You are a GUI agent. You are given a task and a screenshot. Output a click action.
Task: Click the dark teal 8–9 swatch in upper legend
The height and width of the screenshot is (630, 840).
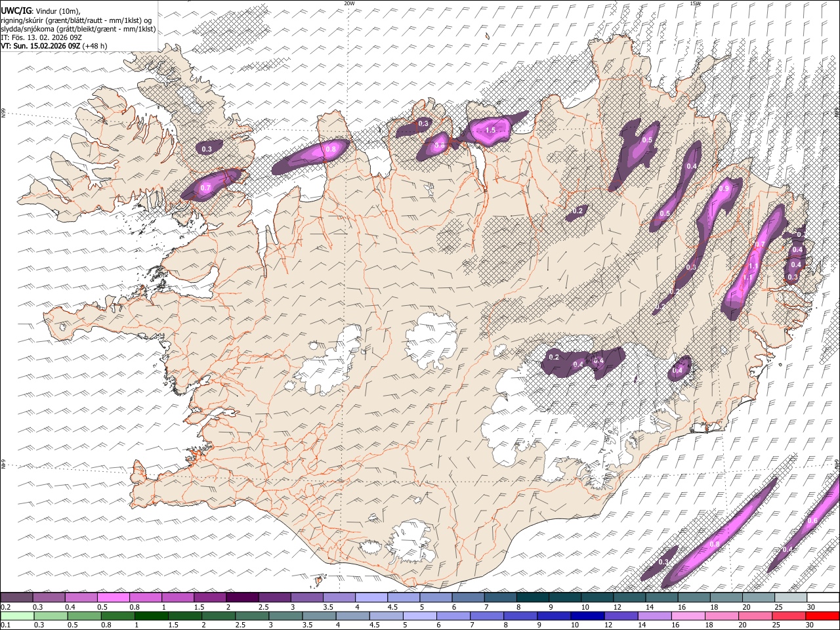[532, 598]
